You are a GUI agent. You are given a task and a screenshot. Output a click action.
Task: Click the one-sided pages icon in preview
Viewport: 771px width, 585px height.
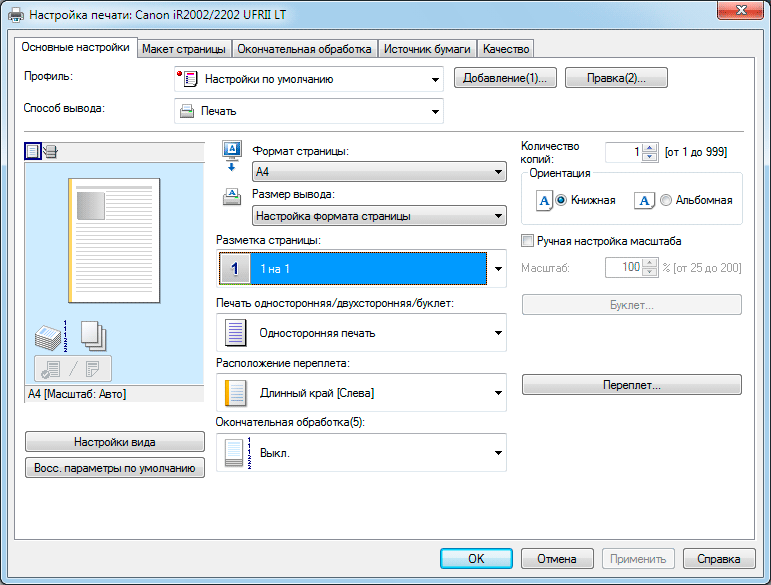tap(93, 335)
